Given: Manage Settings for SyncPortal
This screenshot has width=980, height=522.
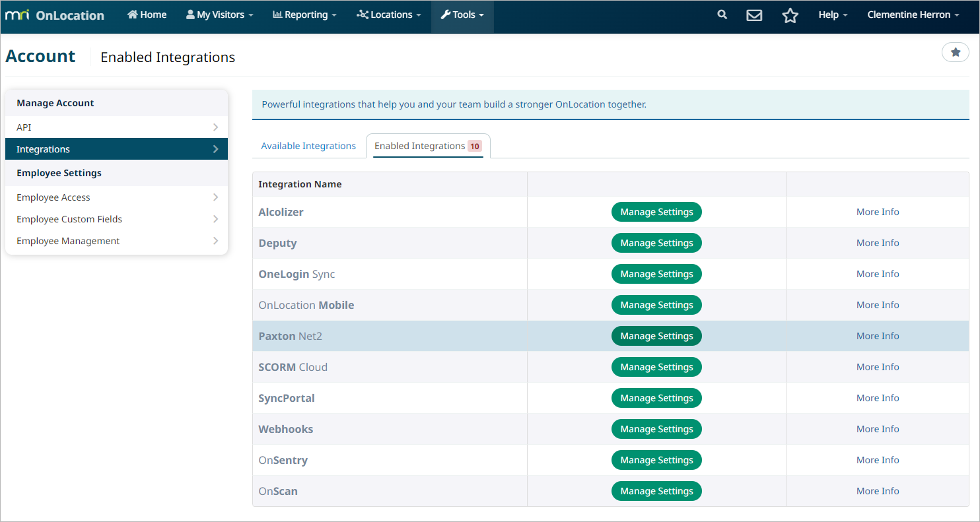Looking at the screenshot, I should pos(656,398).
